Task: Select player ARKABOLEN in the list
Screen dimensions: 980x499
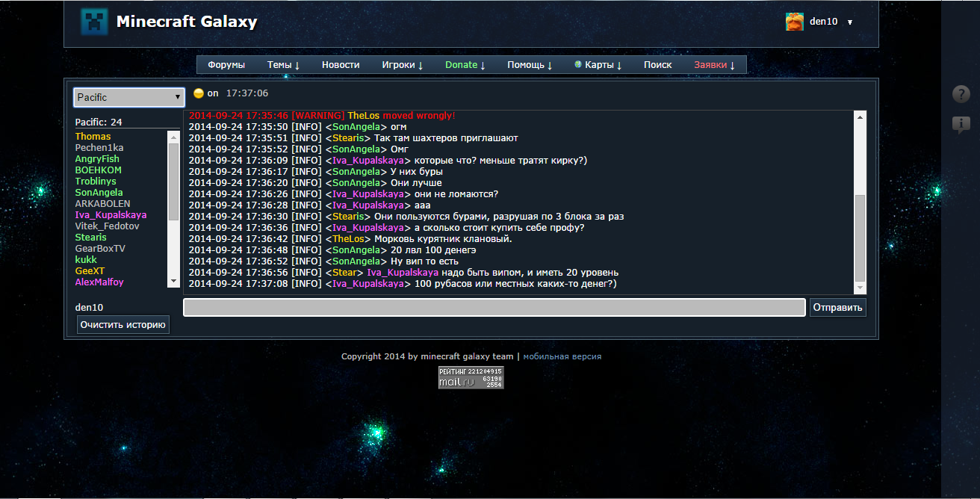Action: click(102, 204)
